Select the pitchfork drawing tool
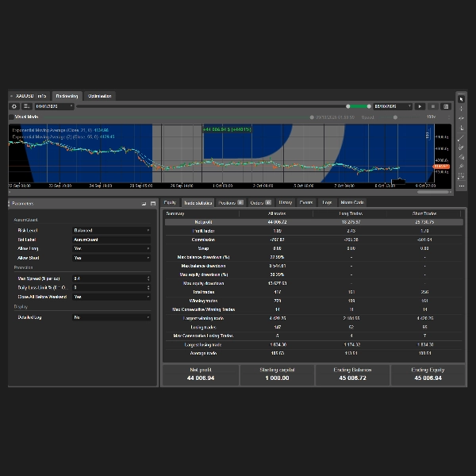The width and height of the screenshot is (476, 476). click(461, 167)
